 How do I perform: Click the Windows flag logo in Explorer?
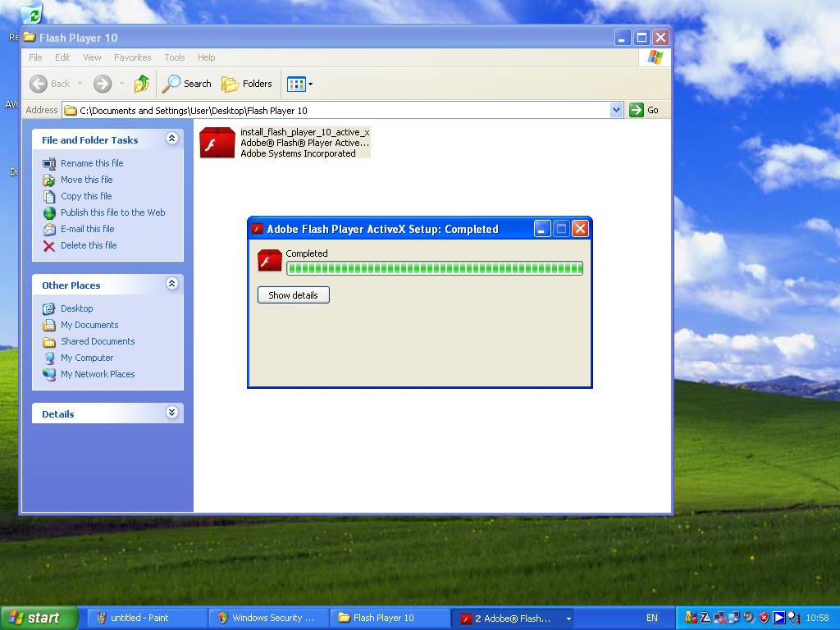(x=655, y=57)
